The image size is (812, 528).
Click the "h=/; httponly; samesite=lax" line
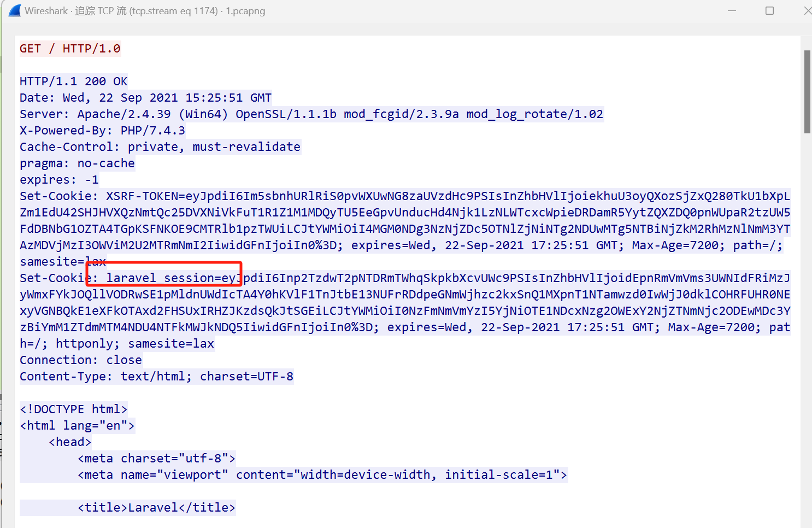pos(117,344)
